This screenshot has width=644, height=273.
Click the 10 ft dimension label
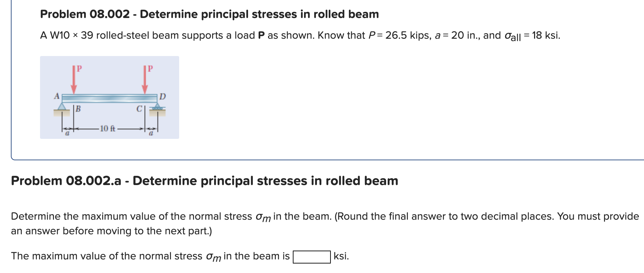(108, 128)
